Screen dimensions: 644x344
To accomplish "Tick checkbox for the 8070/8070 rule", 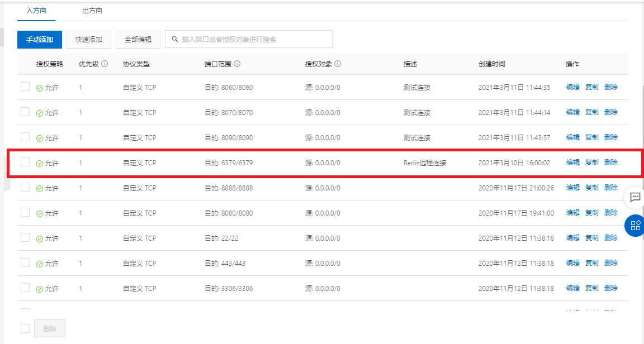I will point(25,112).
